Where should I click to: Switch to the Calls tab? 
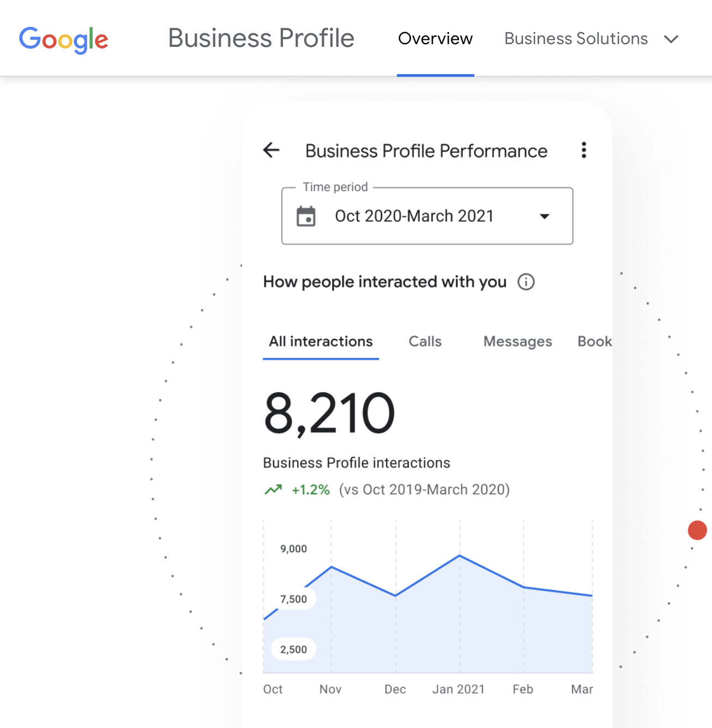[425, 341]
